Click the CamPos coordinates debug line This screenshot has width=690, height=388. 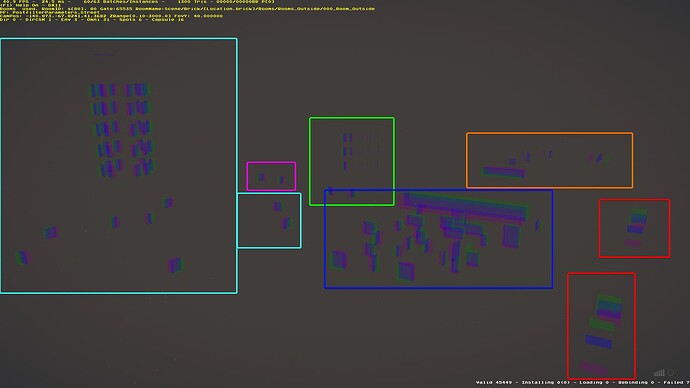coord(111,16)
